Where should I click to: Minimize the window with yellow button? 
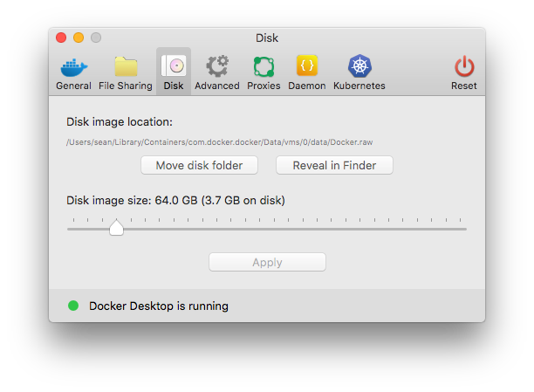tap(79, 38)
